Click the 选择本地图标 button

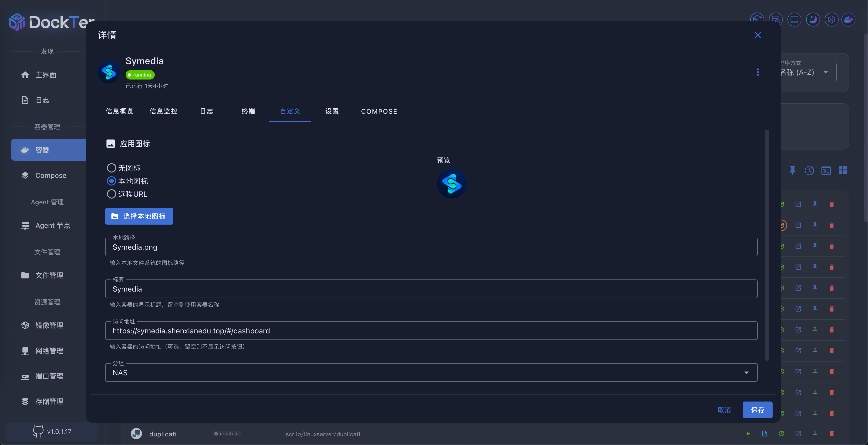pos(139,216)
